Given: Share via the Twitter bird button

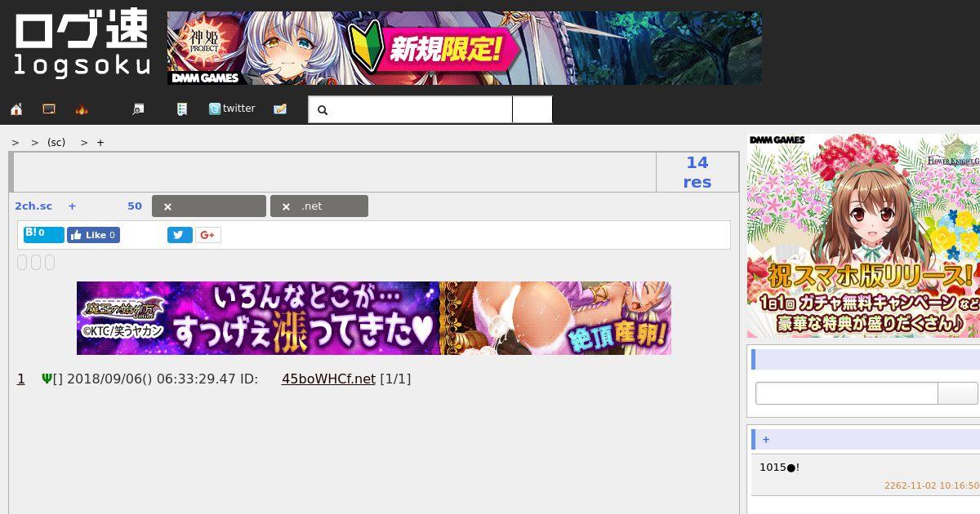Looking at the screenshot, I should tap(180, 235).
